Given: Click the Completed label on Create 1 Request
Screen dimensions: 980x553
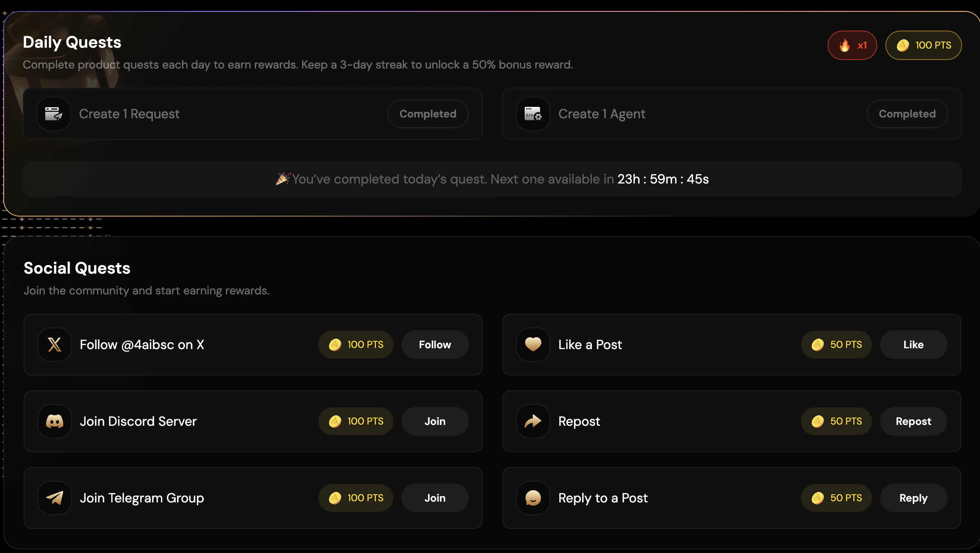Looking at the screenshot, I should (x=428, y=114).
